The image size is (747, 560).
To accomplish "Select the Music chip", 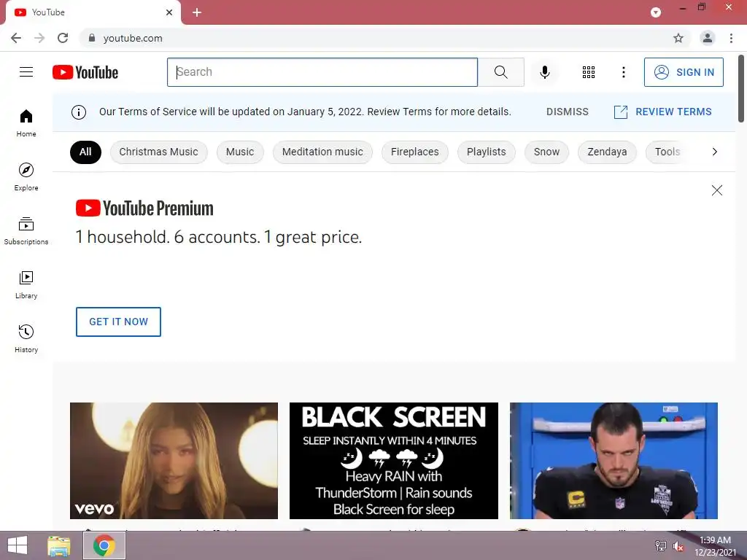I will [240, 152].
